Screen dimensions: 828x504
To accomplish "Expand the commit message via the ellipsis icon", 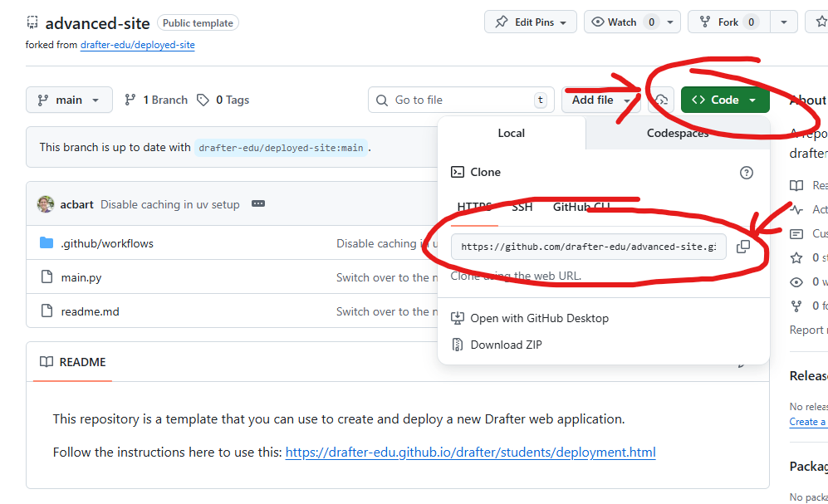I will [x=258, y=203].
